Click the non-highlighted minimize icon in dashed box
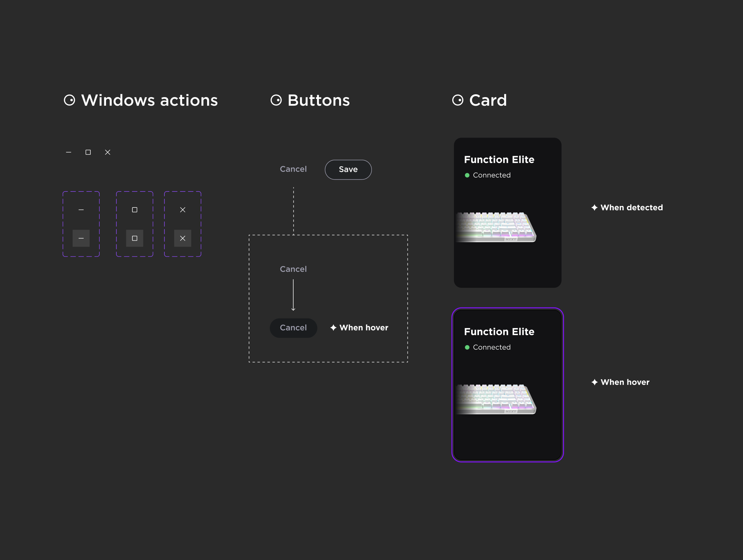This screenshot has width=743, height=560. [x=81, y=210]
